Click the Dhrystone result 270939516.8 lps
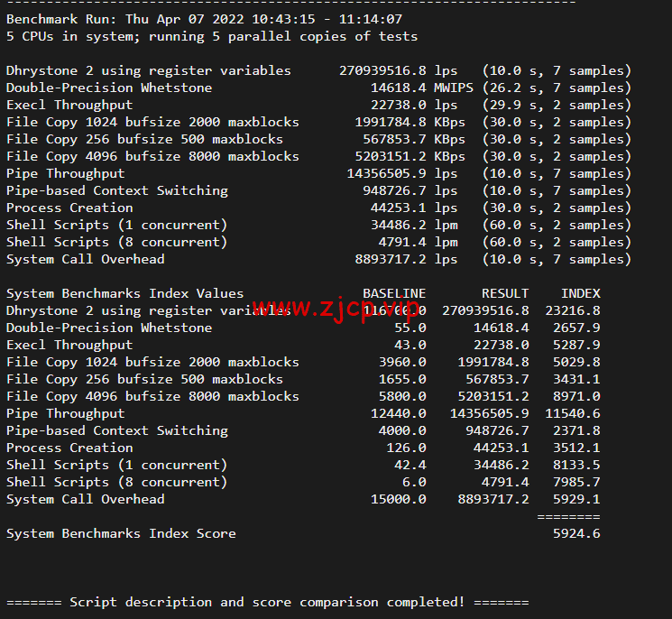 click(x=398, y=70)
